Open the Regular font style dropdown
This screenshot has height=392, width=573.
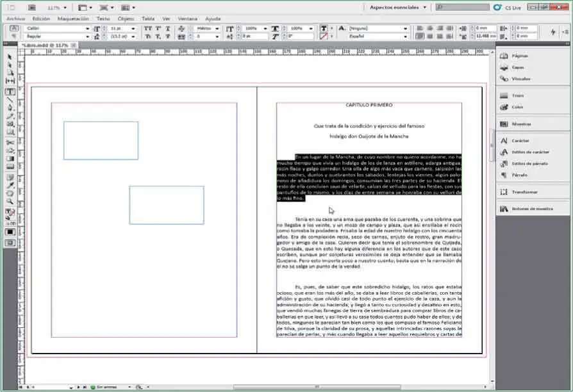[x=87, y=37]
